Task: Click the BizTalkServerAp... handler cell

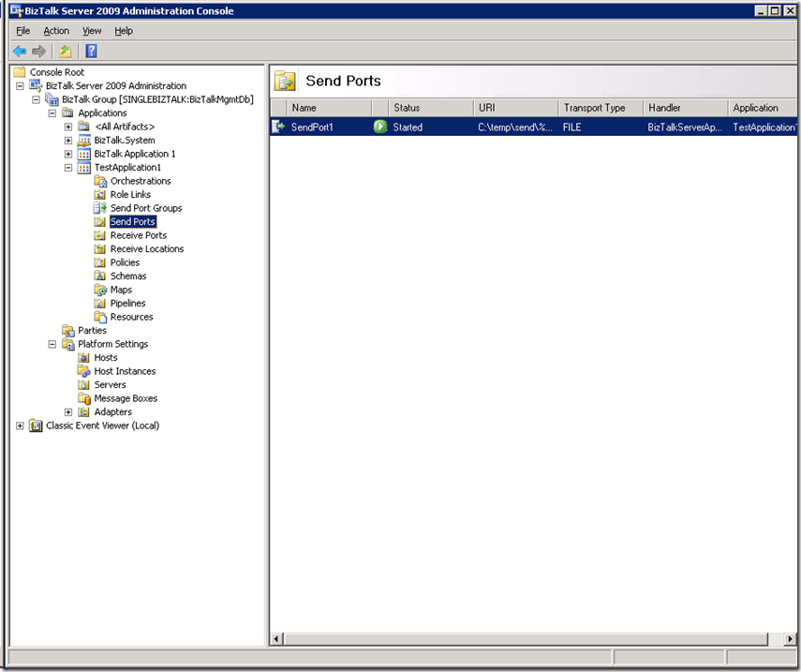Action: [685, 127]
